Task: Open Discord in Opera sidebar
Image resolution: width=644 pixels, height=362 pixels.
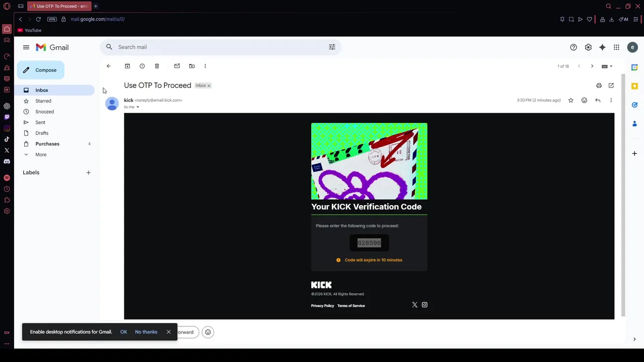Action: tap(7, 161)
